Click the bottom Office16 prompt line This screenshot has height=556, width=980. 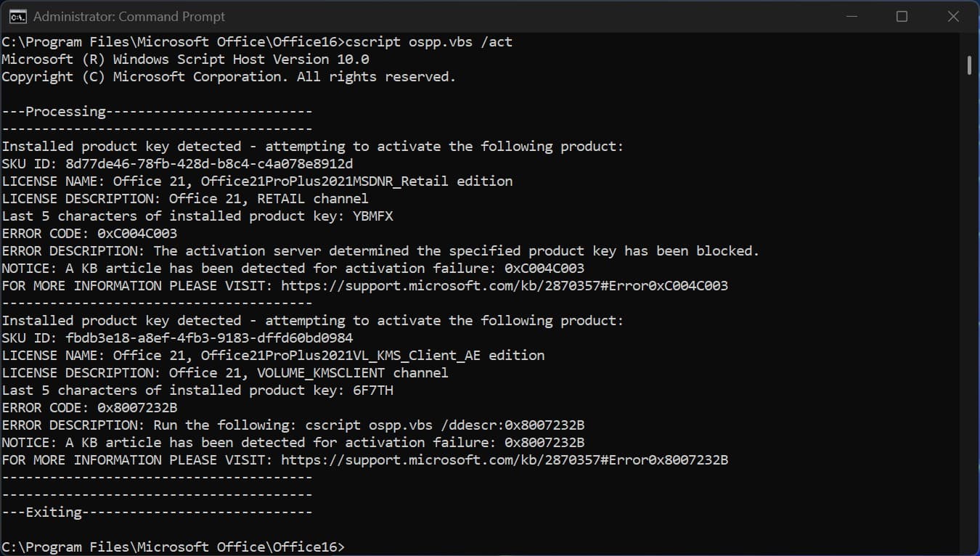click(x=173, y=547)
